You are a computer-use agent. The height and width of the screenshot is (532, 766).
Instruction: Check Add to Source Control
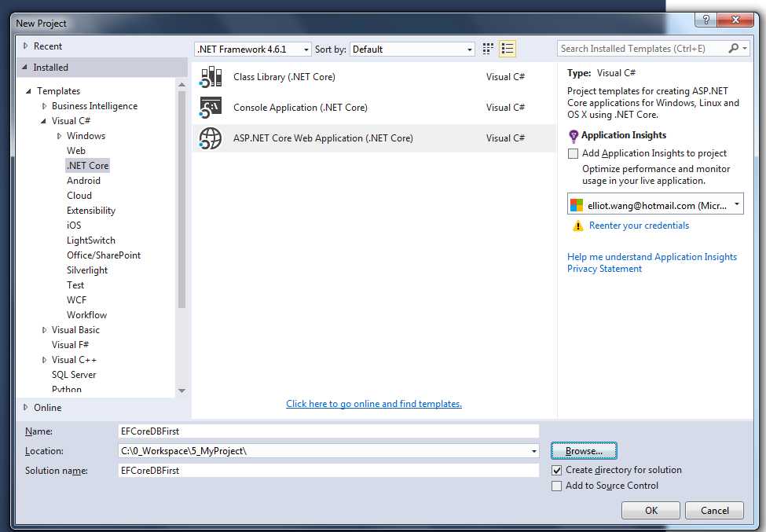556,486
